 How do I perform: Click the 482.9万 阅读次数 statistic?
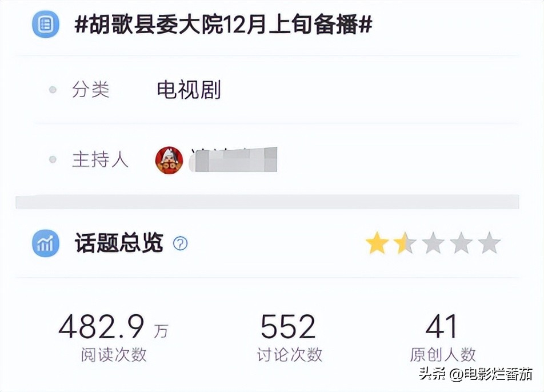tap(114, 338)
